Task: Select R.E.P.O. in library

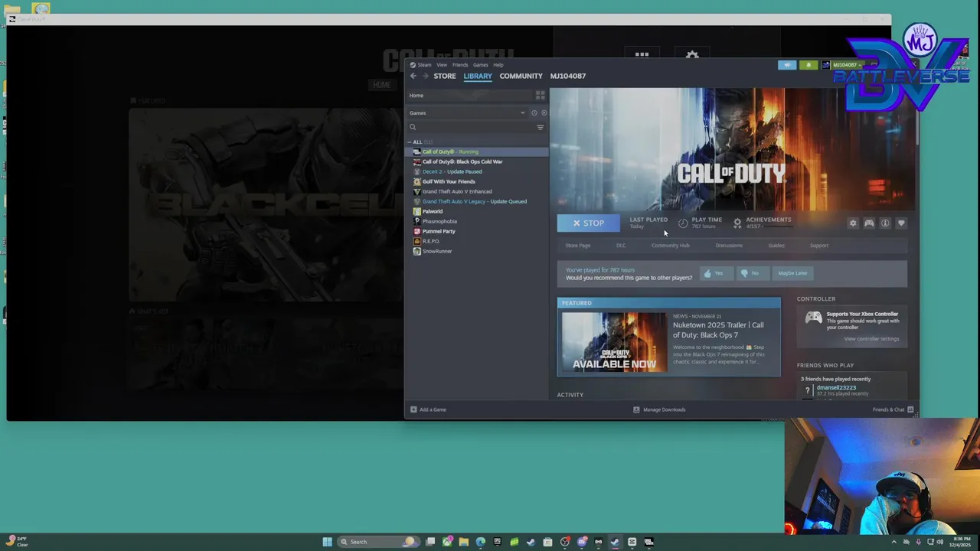Action: tap(431, 241)
